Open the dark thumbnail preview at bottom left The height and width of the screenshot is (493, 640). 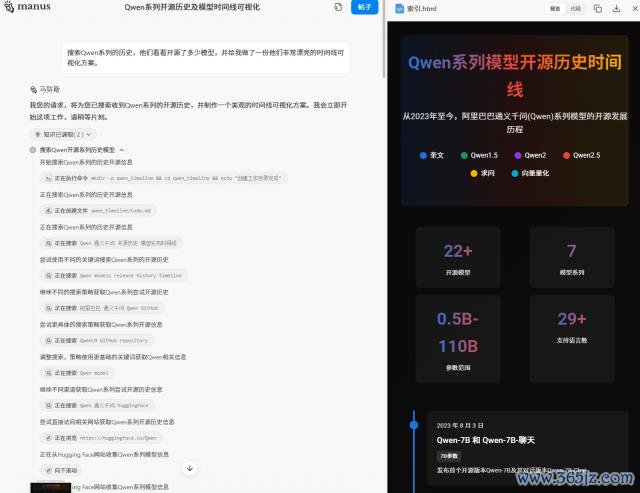tap(51, 488)
